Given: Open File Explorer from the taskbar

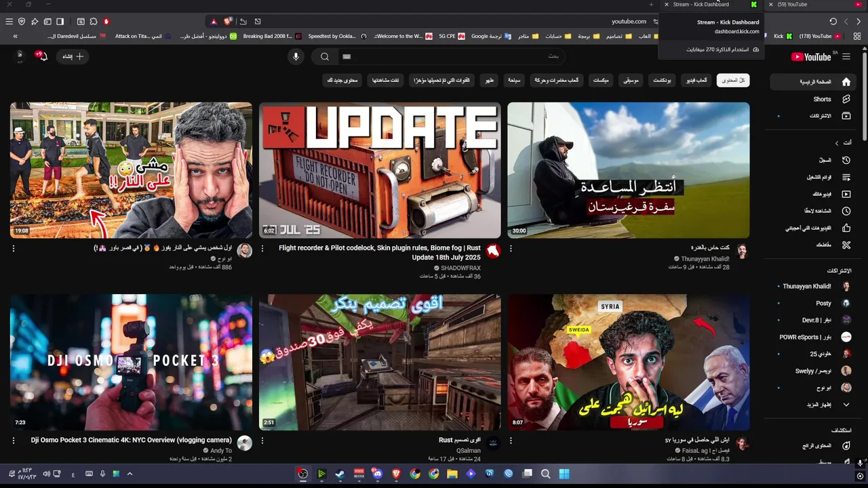Looking at the screenshot, I should click(x=452, y=474).
